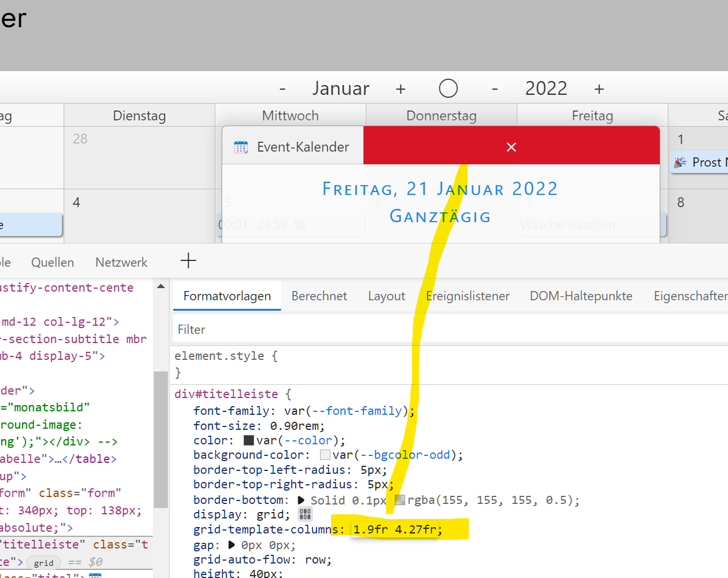The image size is (728, 578).
Task: Open the Ereignislistener tab
Action: point(468,296)
